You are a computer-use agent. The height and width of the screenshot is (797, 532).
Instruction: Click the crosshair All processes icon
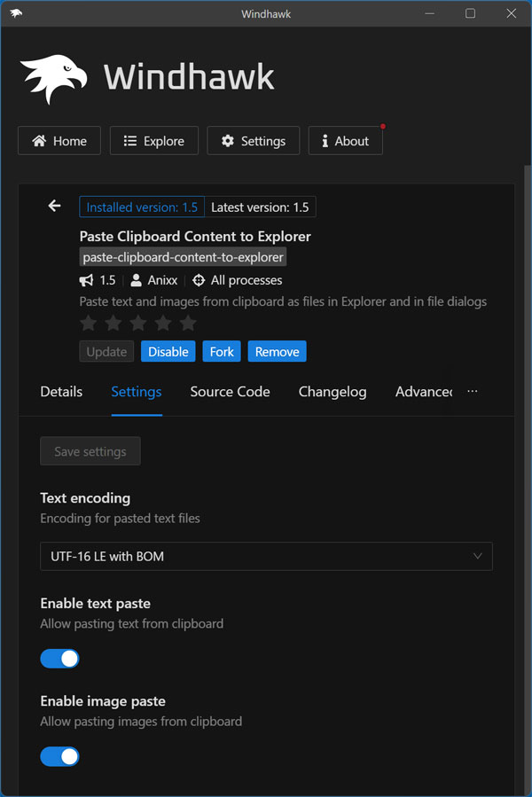[199, 280]
